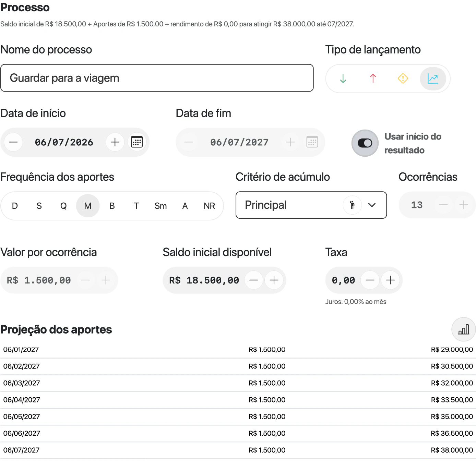Select bimonthly frequency option B
This screenshot has width=476, height=470.
point(112,206)
